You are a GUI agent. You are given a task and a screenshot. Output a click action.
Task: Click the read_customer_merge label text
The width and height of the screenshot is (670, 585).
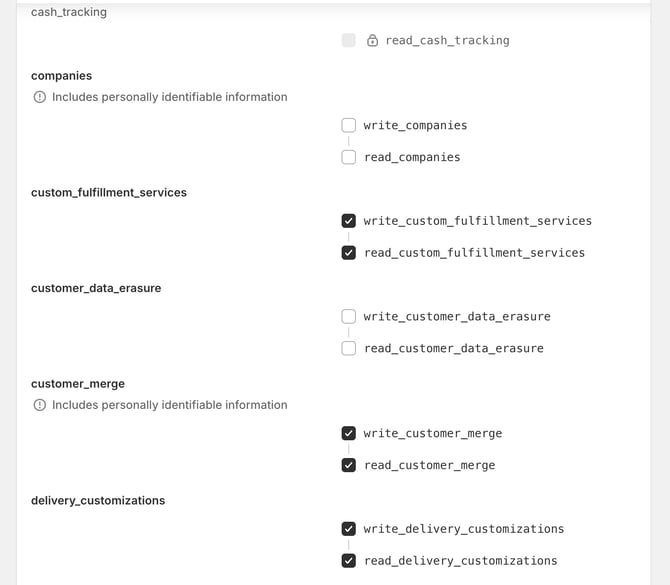[429, 465]
